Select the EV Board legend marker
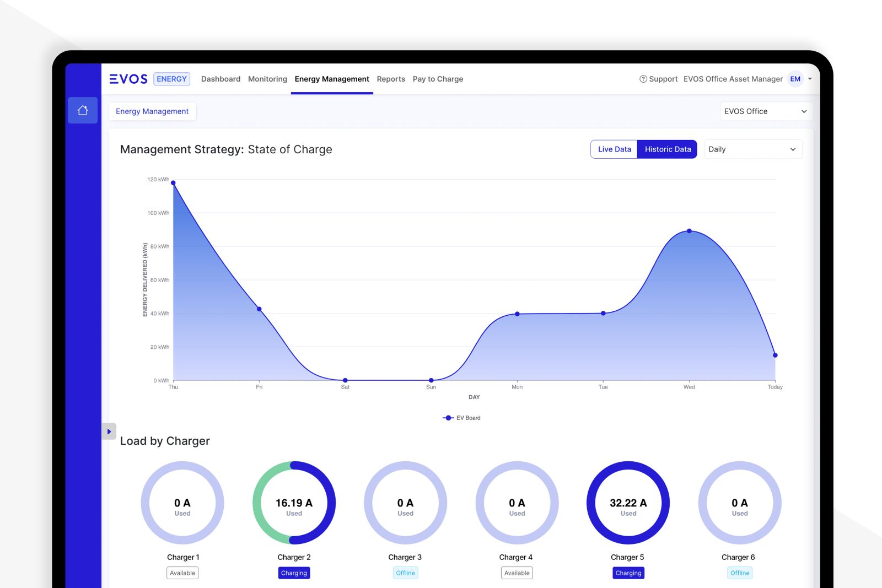Screen dimensions: 882x588 coord(448,418)
